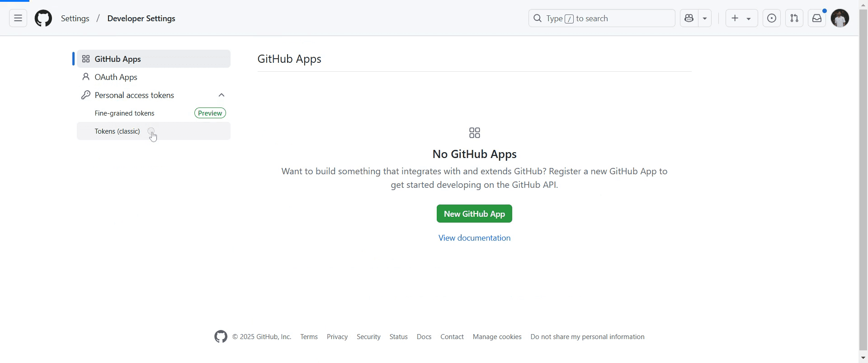Image resolution: width=868 pixels, height=363 pixels.
Task: Open the hamburger navigation menu
Action: click(18, 19)
